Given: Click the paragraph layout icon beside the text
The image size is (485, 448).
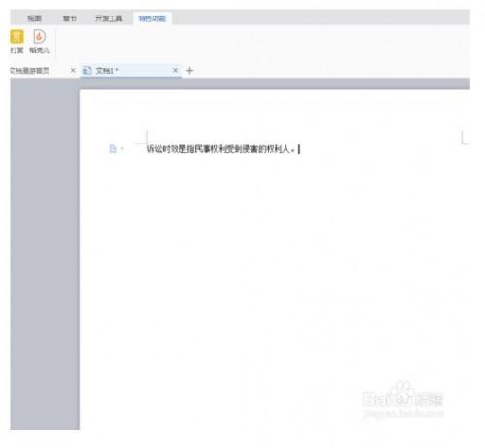Looking at the screenshot, I should [x=113, y=149].
